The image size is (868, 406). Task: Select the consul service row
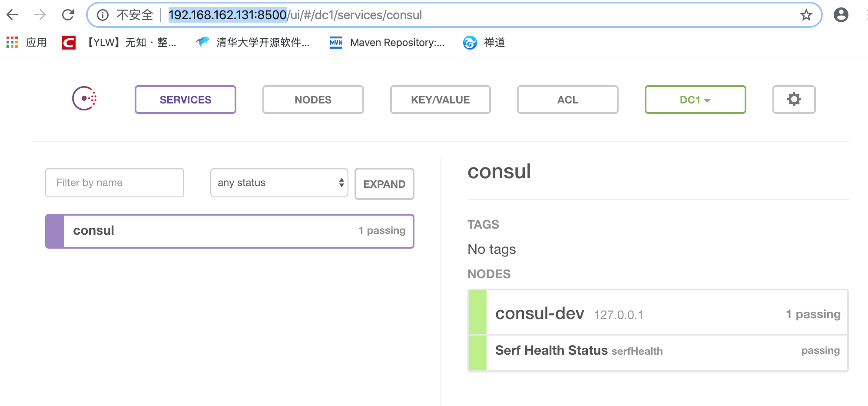(229, 231)
